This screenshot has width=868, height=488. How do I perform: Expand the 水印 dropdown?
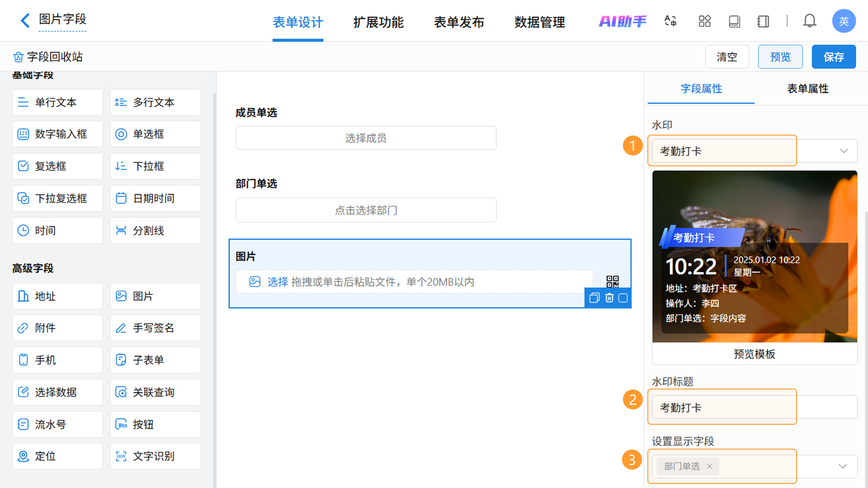coord(843,151)
